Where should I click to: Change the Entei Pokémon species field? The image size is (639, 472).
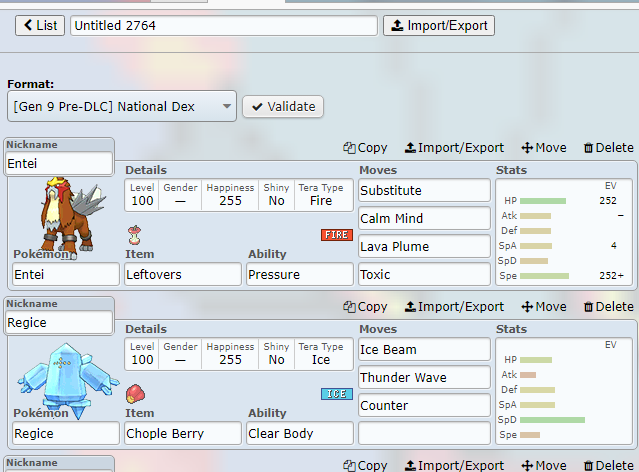pos(66,274)
